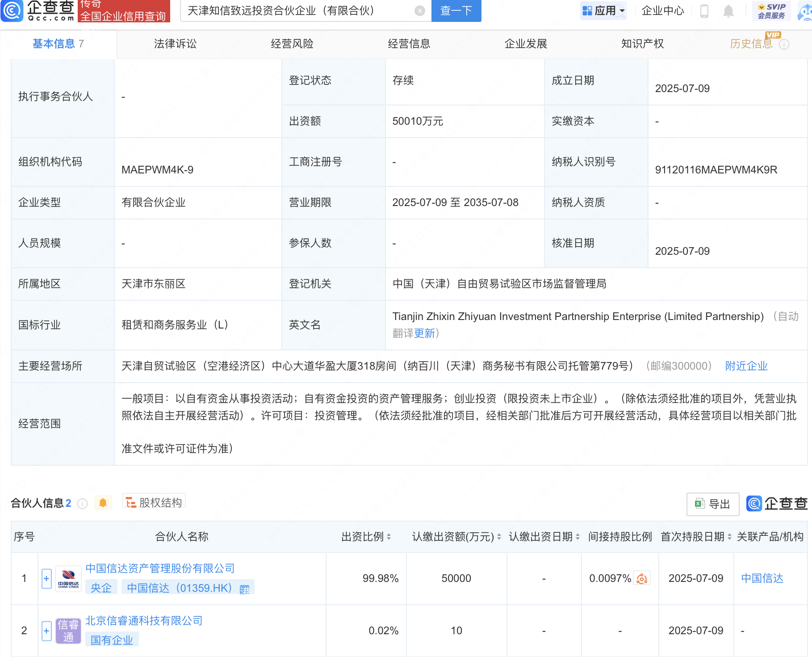Select the 基本信息 tab
Viewport: 812px width, 657px height.
[x=58, y=44]
